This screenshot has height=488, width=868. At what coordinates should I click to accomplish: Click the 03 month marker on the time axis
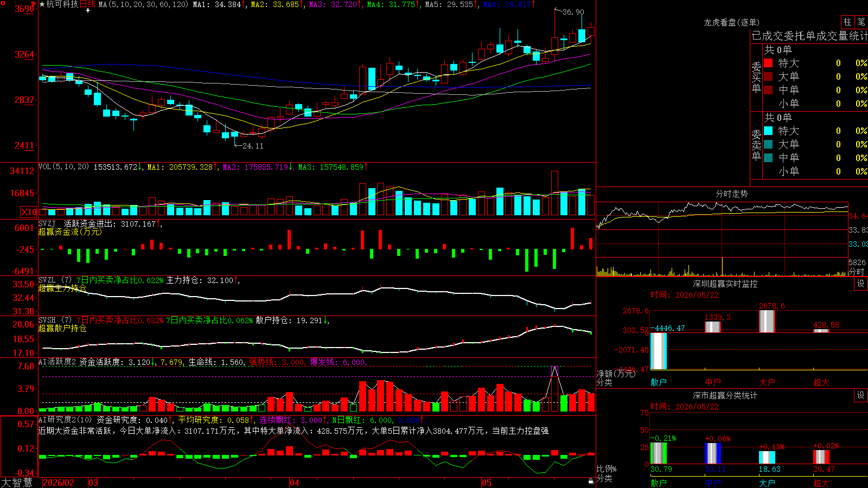pos(93,483)
